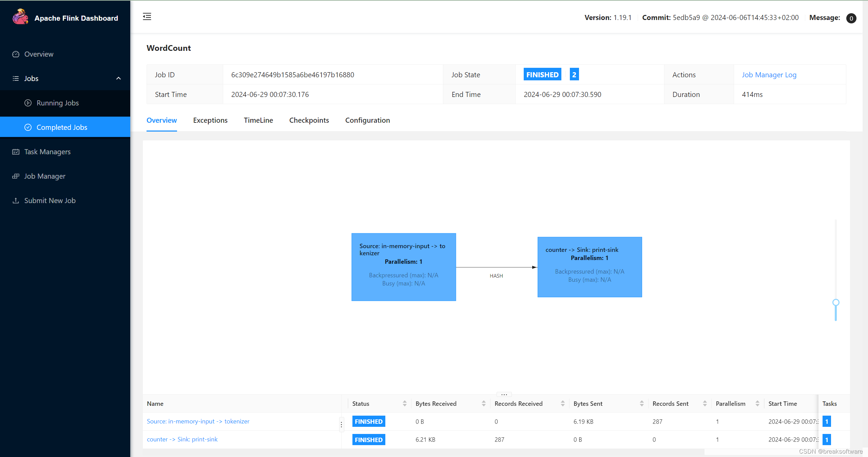The image size is (868, 457).
Task: Select Completed Jobs in the sidebar
Action: click(65, 127)
